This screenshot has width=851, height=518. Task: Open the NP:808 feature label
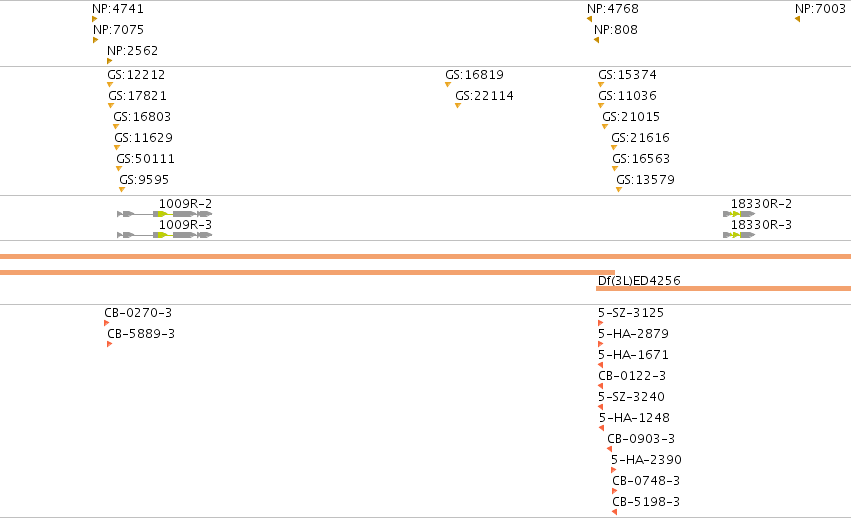click(x=615, y=30)
